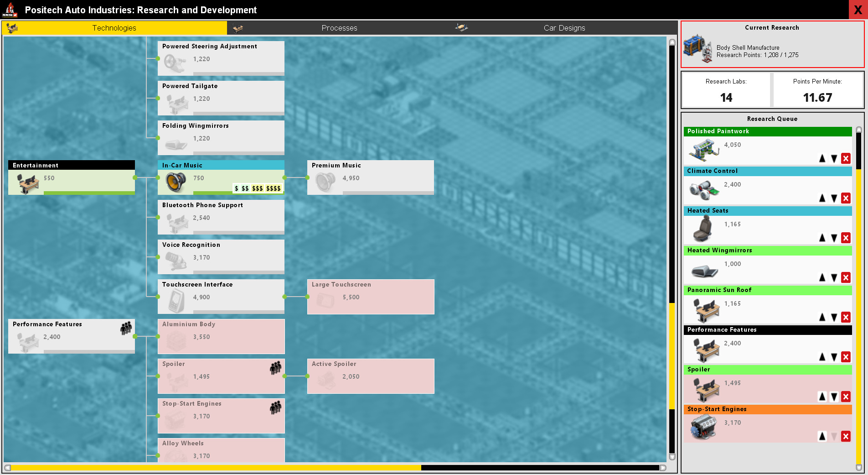
Task: Move Spoiler up in the research queue
Action: pos(822,397)
